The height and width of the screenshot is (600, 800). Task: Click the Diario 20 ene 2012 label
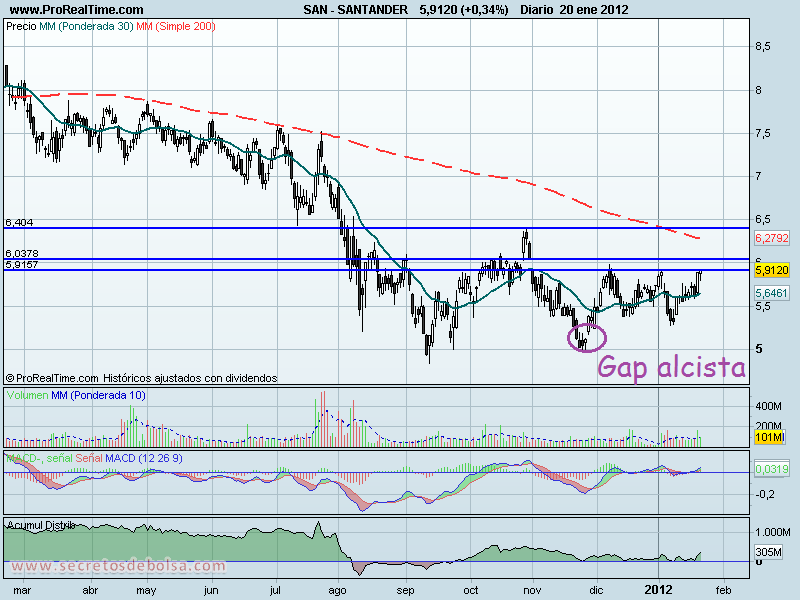point(574,9)
